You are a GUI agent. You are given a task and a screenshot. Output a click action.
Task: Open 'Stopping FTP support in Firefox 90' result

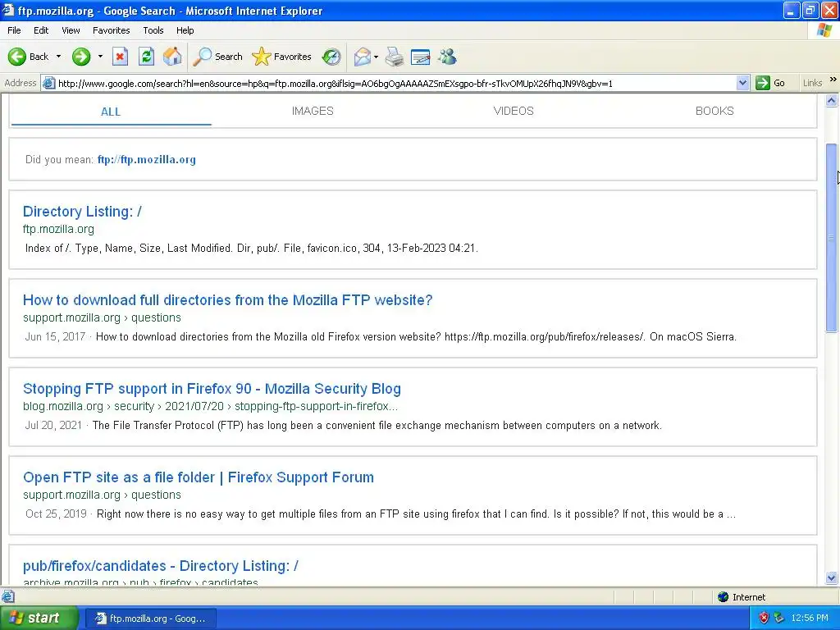coord(212,388)
